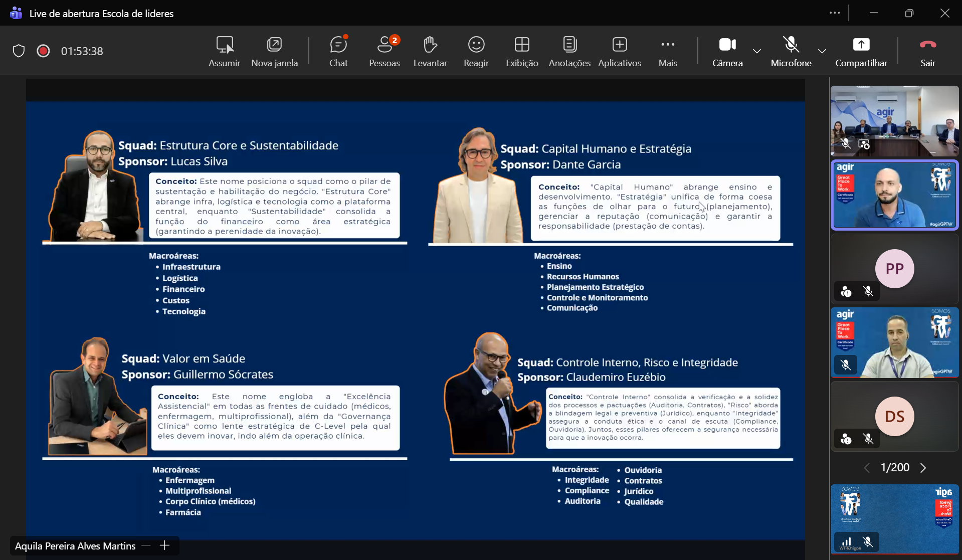Unmute the Microfone
This screenshot has height=560, width=962.
click(791, 51)
